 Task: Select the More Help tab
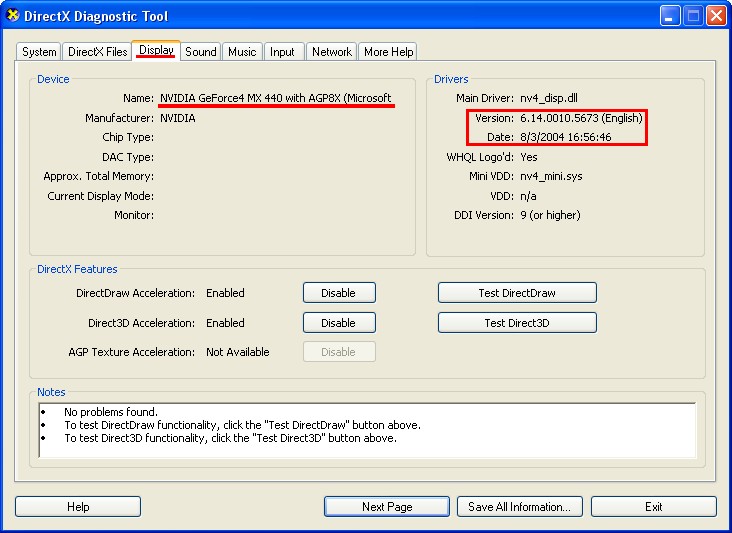[388, 52]
